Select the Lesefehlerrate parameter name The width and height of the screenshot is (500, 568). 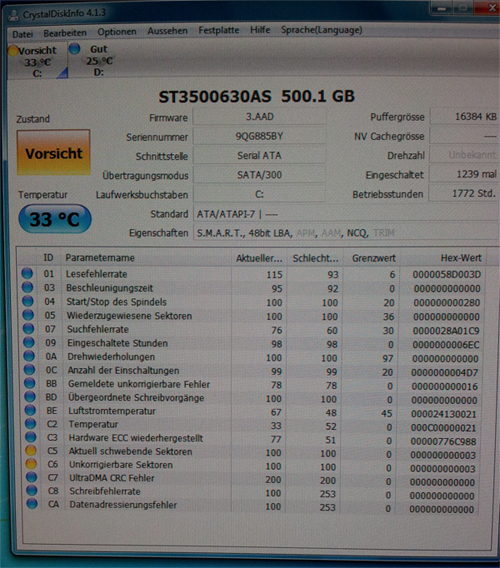coord(96,274)
